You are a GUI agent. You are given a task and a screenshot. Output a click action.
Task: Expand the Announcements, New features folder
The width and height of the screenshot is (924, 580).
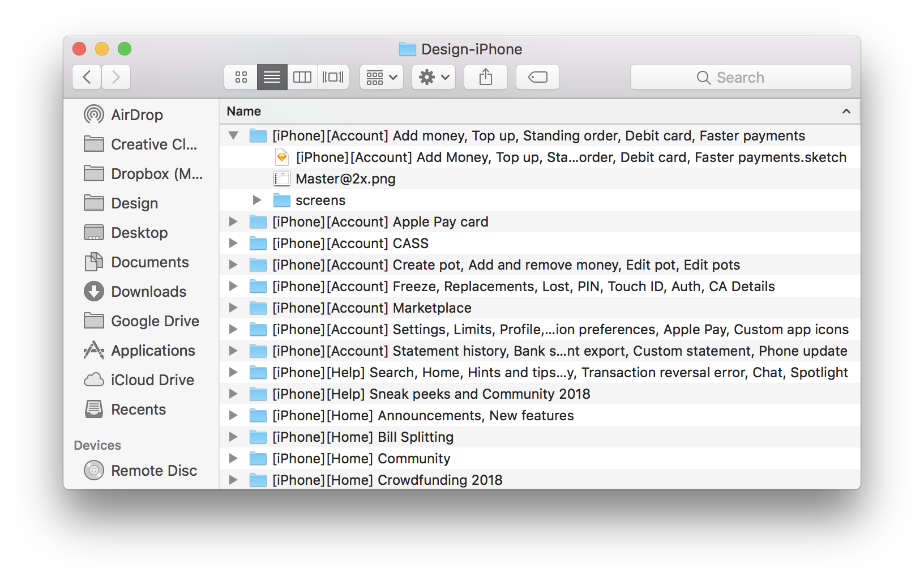233,415
